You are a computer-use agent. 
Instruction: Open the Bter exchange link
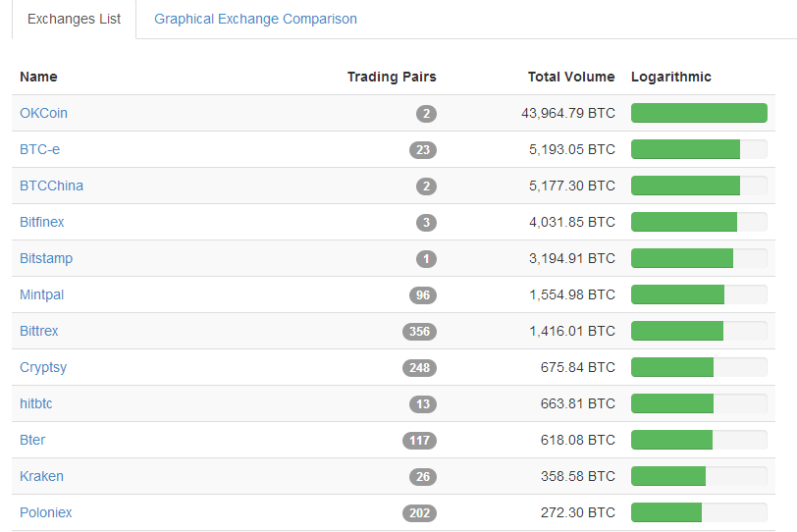point(32,440)
